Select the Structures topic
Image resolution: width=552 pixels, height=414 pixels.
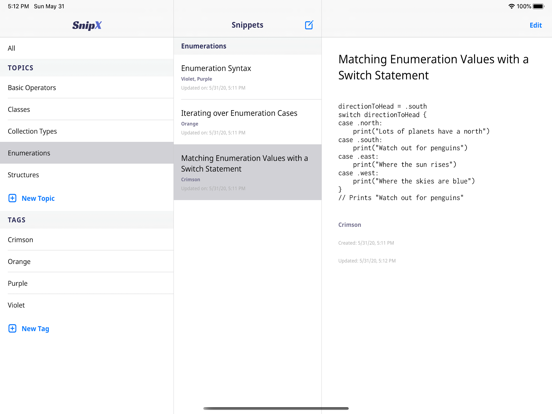(87, 175)
